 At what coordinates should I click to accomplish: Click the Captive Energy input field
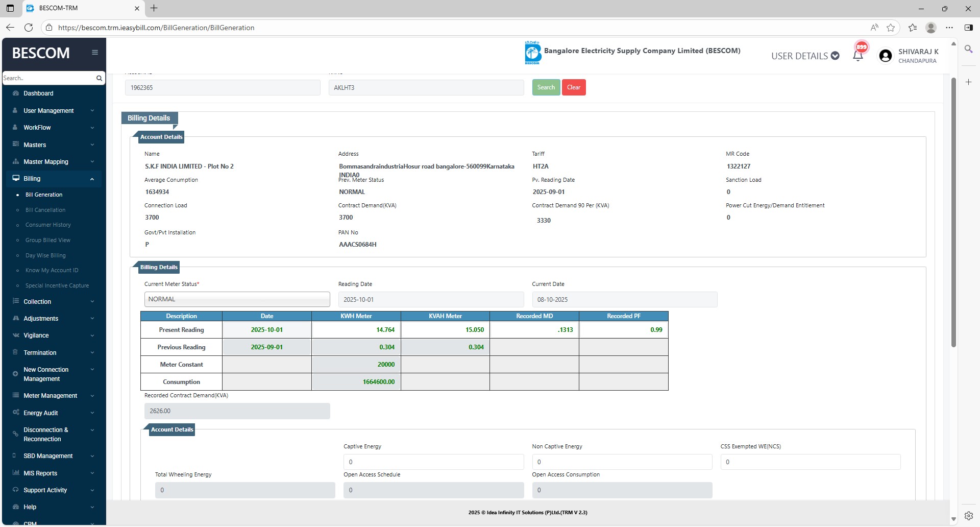[433, 462]
